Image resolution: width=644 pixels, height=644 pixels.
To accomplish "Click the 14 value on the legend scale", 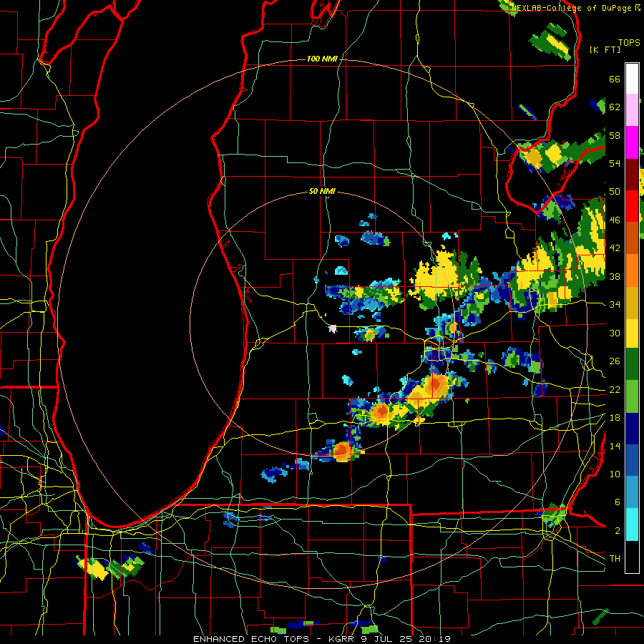I will click(x=615, y=446).
